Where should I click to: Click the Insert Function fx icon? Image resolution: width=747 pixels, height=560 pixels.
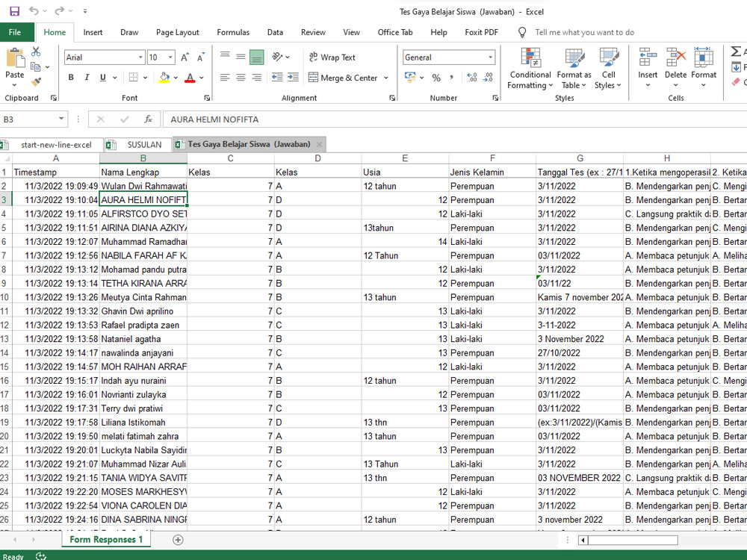click(148, 119)
